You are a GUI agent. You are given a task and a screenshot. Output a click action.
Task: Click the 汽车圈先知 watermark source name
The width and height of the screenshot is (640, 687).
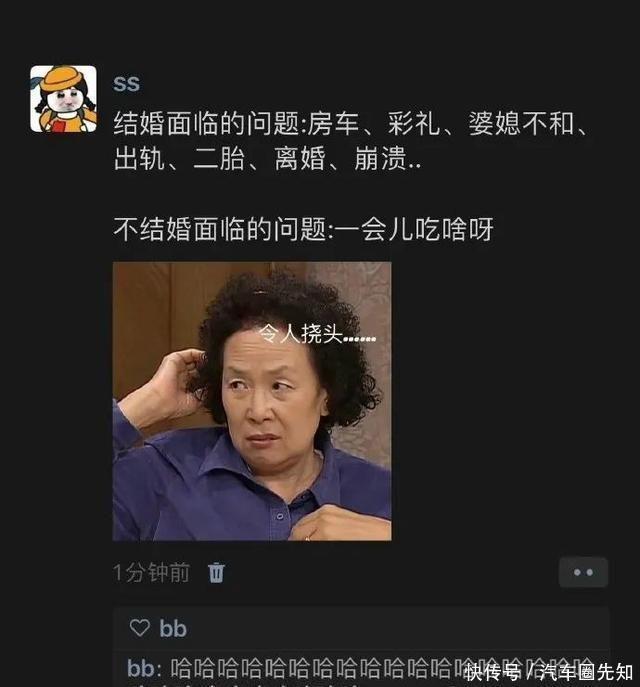pyautogui.click(x=586, y=672)
